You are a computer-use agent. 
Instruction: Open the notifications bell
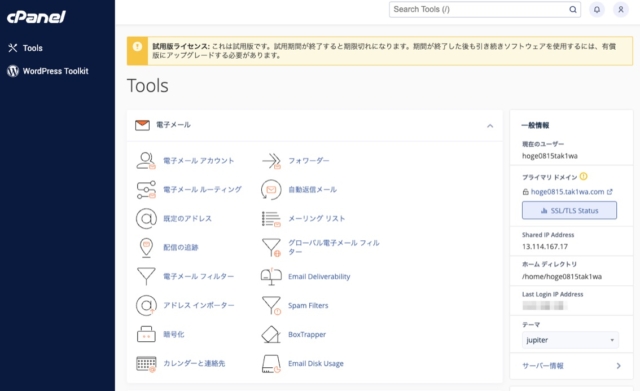pyautogui.click(x=597, y=9)
